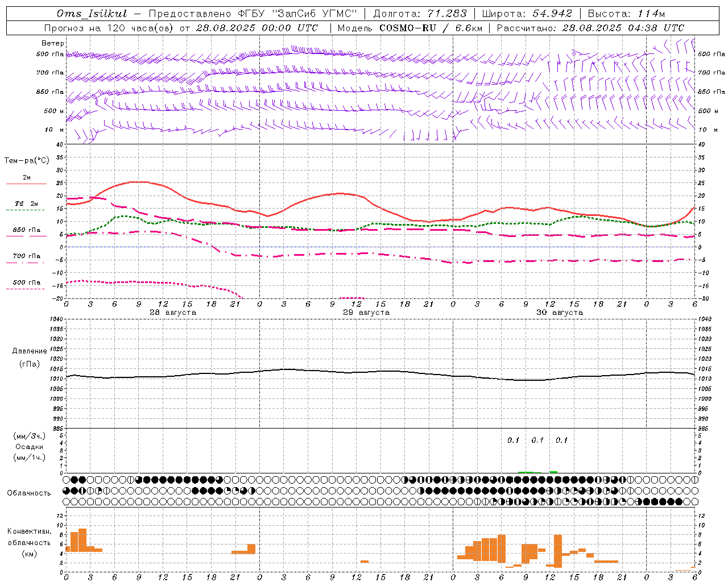728x582 pixels.
Task: Click the Давление panel label
Action: click(x=30, y=351)
